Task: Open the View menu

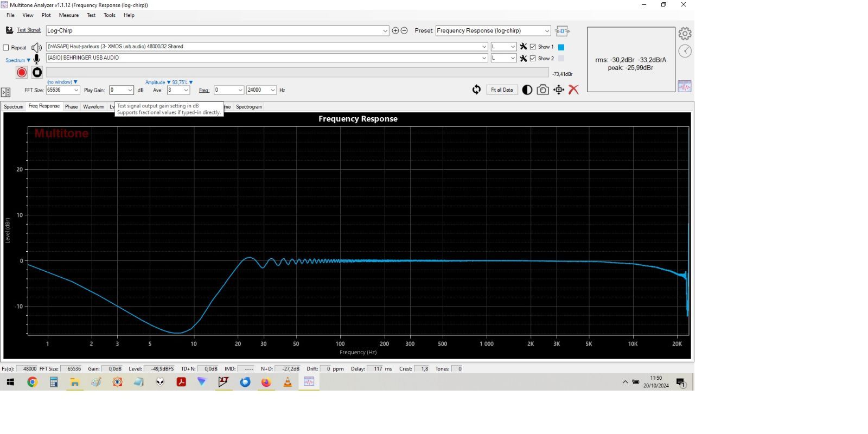Action: coord(28,15)
